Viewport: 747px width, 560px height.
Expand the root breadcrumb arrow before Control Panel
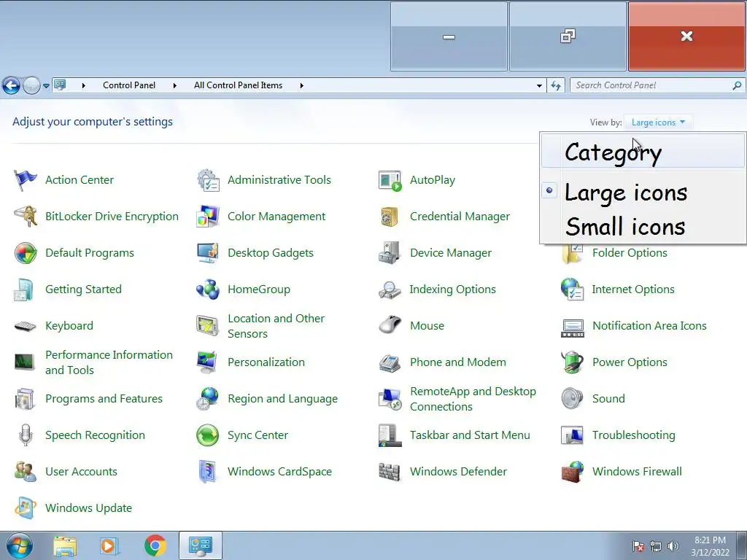click(83, 86)
